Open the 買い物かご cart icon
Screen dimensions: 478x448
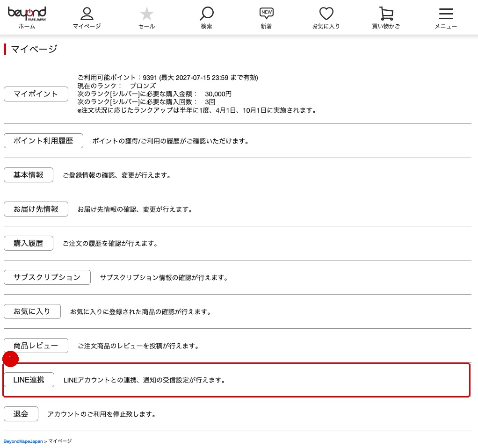(386, 14)
